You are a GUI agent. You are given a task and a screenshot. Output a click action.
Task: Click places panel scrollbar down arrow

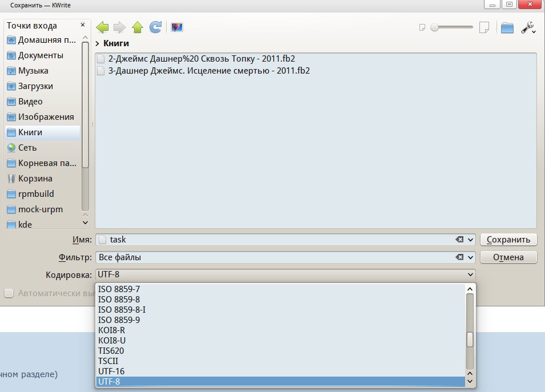85,223
